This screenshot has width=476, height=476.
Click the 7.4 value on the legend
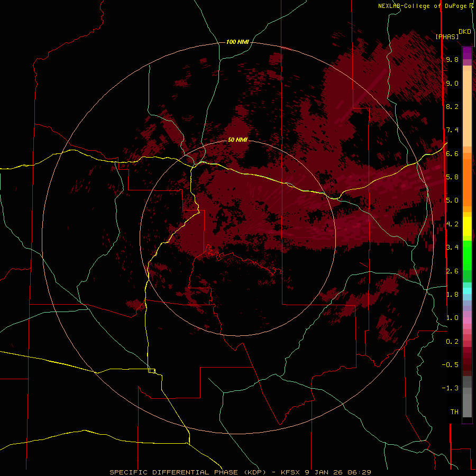(452, 130)
